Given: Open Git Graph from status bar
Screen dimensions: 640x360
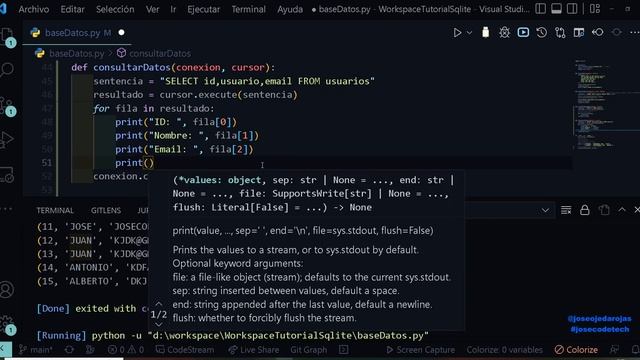Looking at the screenshot, I should pyautogui.click(x=309, y=350).
